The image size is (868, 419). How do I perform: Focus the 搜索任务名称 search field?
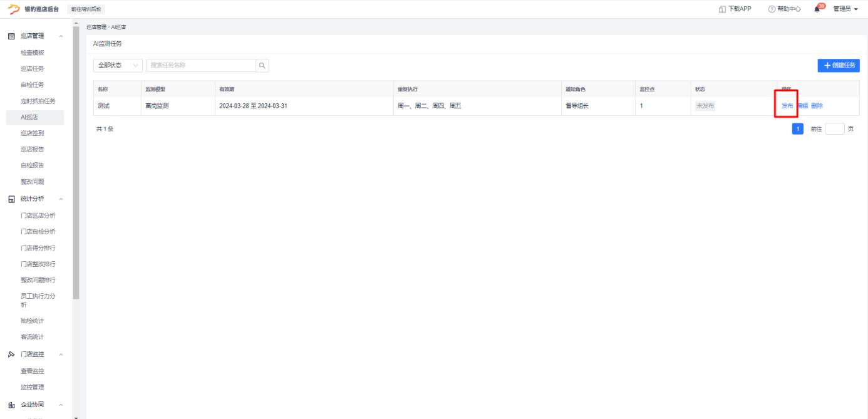pos(200,65)
